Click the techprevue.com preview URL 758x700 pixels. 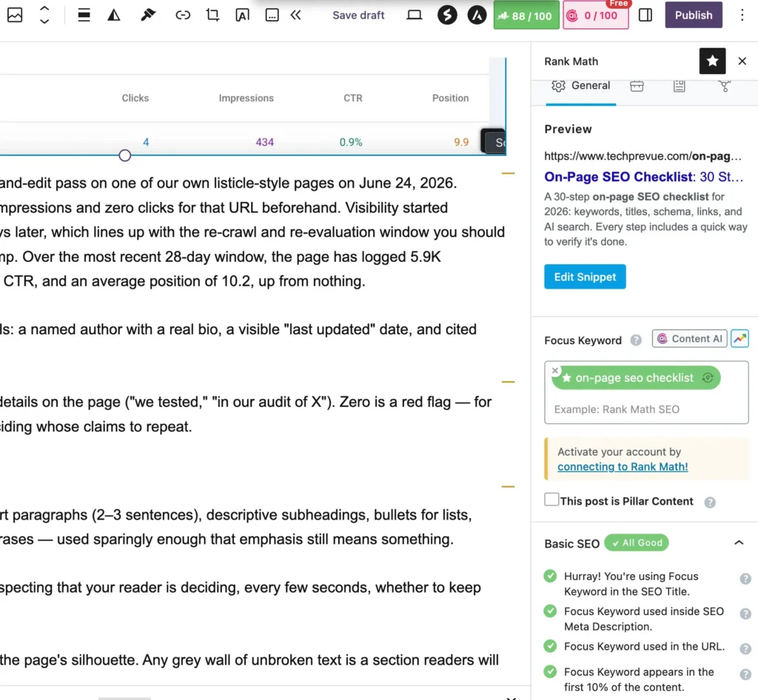pos(643,156)
